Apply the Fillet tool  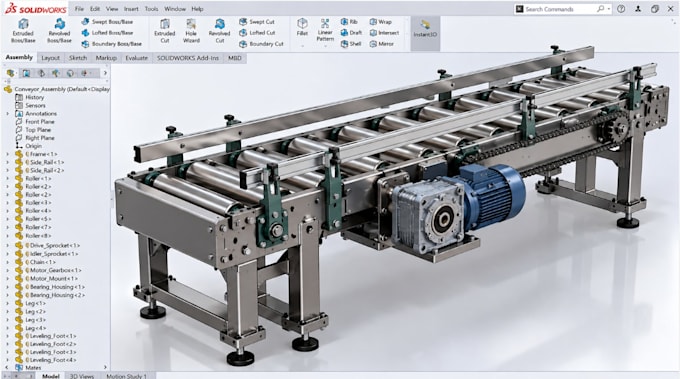tap(302, 27)
